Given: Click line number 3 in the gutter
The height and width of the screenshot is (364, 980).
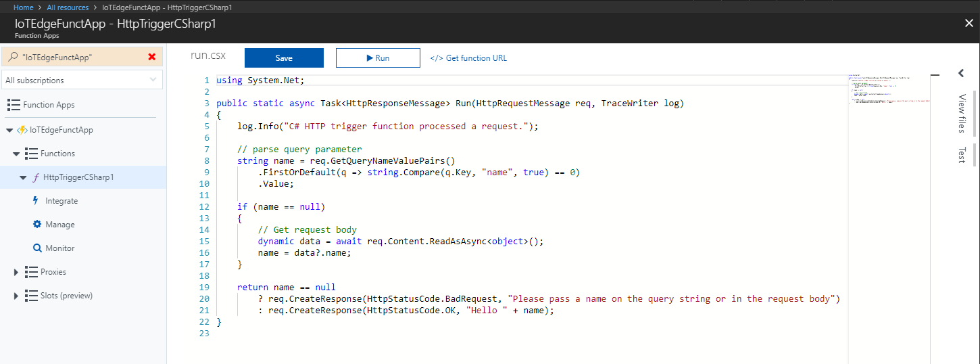Looking at the screenshot, I should (206, 104).
